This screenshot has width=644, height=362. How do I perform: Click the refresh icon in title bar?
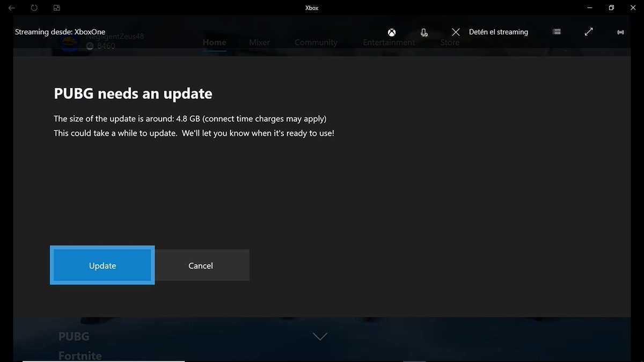34,8
